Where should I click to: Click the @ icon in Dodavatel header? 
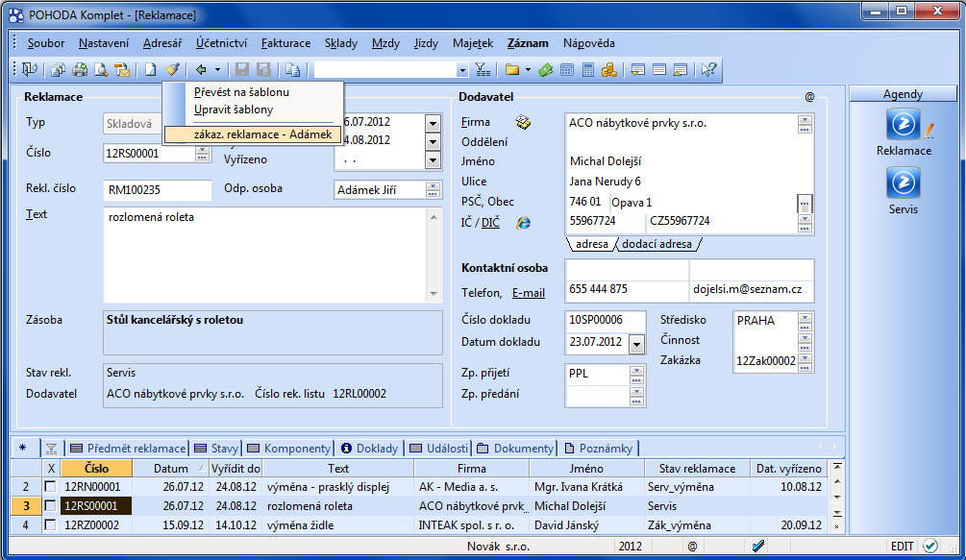[809, 97]
